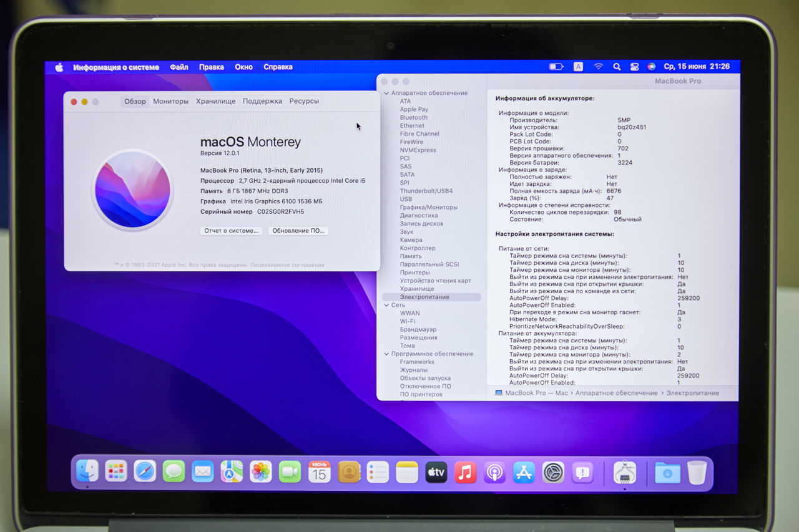Select Графика/Мониторы in sidebar
This screenshot has height=532, width=799.
coord(429,207)
